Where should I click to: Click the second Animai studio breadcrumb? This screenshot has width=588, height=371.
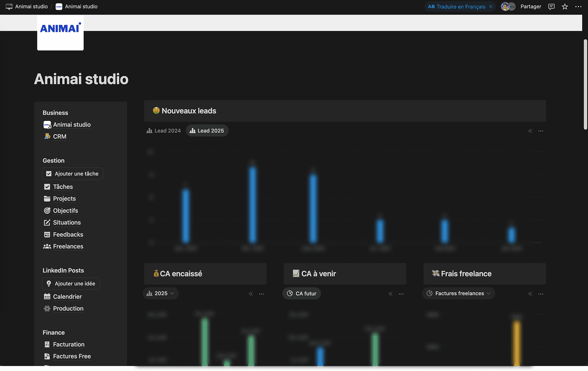pyautogui.click(x=77, y=7)
